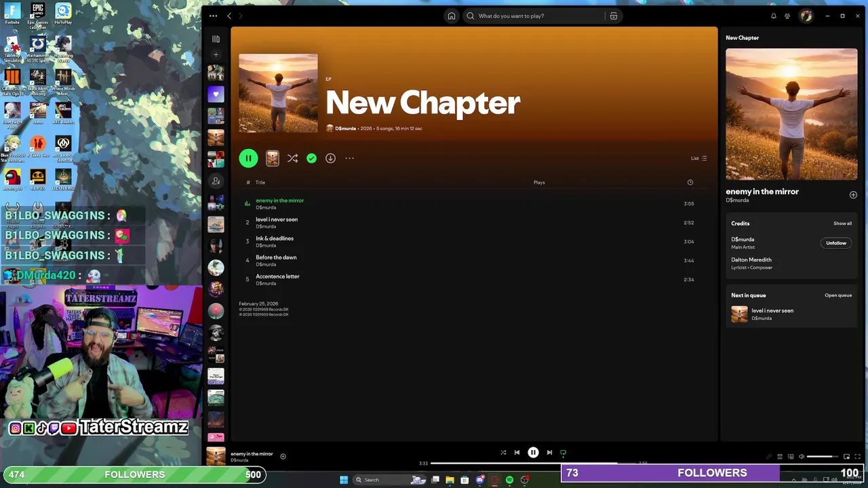Open ARC Raiders desktop shortcut
Viewport: 868px width, 488px height.
click(63, 112)
